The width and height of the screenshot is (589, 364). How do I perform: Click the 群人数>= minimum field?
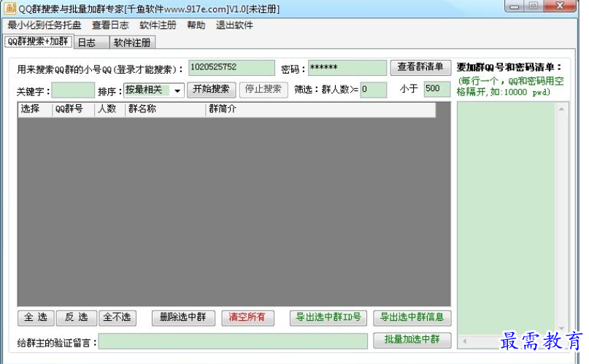[374, 90]
